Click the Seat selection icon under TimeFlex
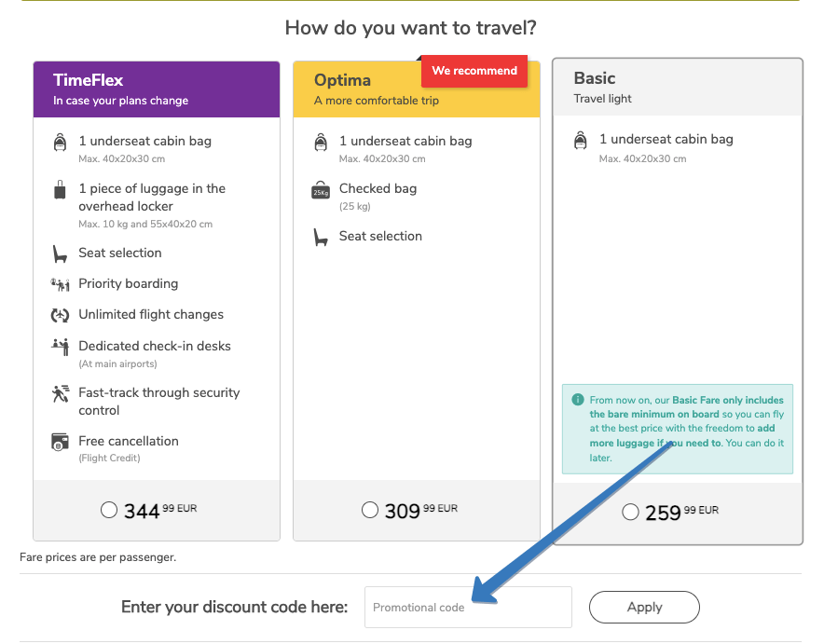This screenshot has width=824, height=644. point(58,253)
